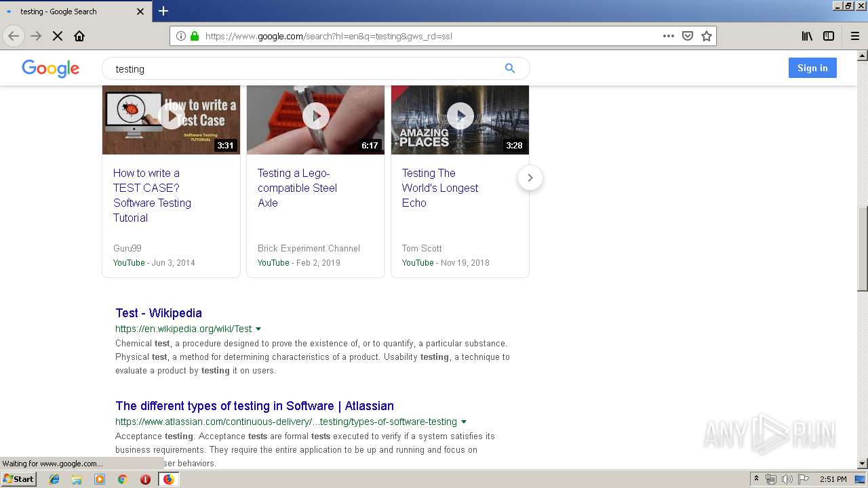Expand the Wikipedia result URL dropdown arrow
This screenshot has width=868, height=488.
point(258,329)
